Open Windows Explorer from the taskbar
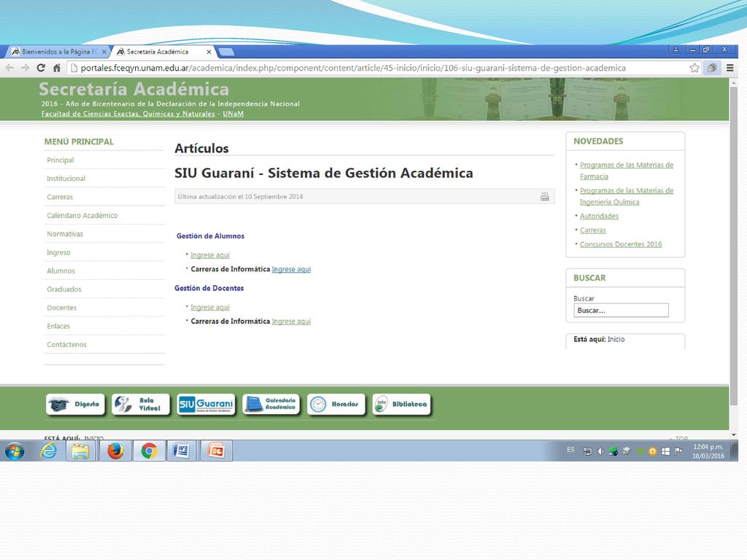Image resolution: width=747 pixels, height=560 pixels. [80, 451]
